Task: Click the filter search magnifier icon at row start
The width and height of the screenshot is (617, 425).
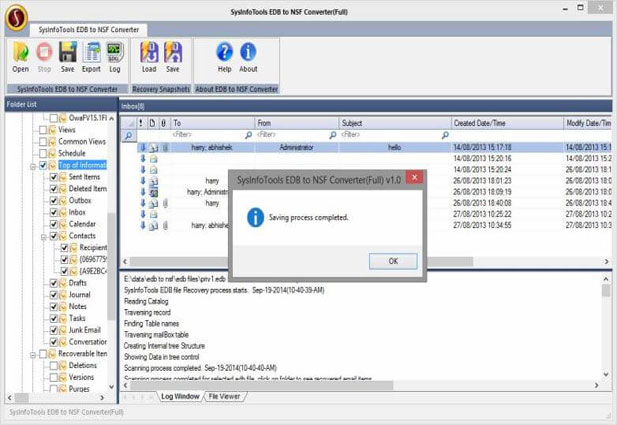Action: (x=128, y=136)
